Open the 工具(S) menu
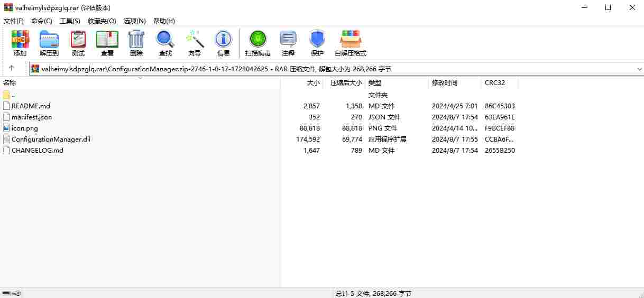The height and width of the screenshot is (298, 644). (70, 21)
